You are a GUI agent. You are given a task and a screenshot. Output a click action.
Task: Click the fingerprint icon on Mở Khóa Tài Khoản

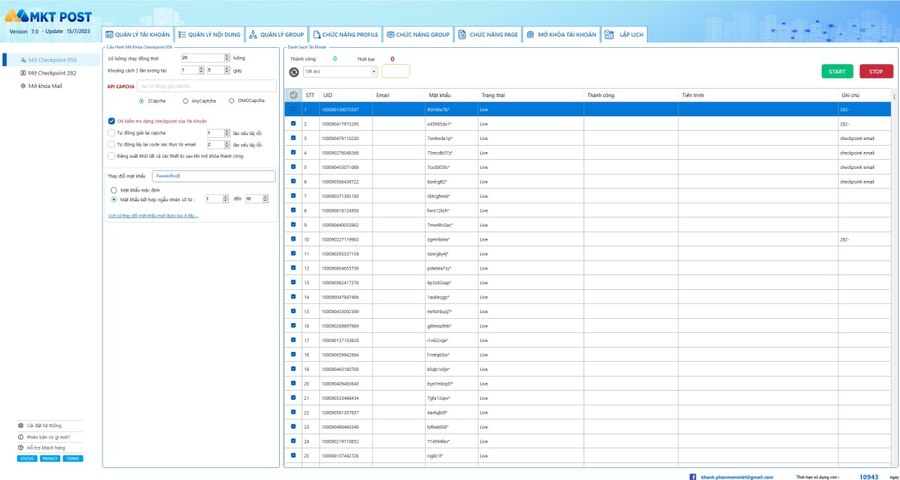[530, 34]
